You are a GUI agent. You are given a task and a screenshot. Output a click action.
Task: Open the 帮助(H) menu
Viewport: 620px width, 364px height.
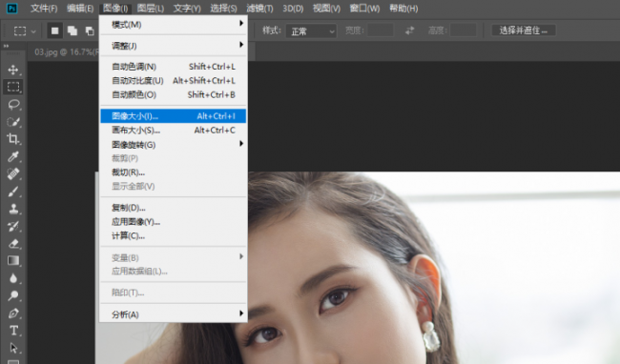tap(403, 9)
